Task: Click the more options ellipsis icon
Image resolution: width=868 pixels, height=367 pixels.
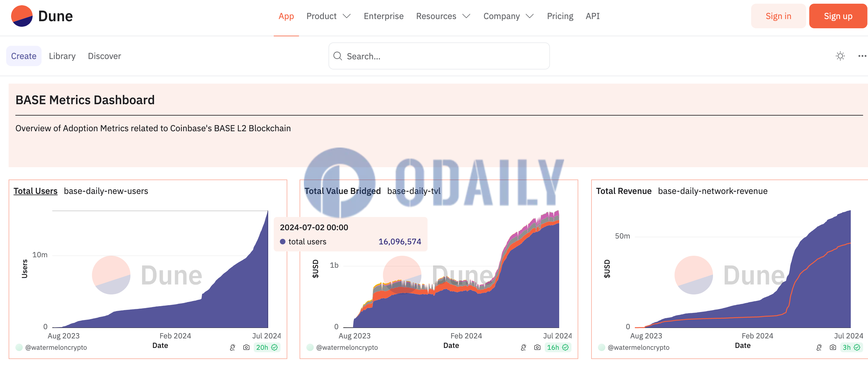Action: click(861, 55)
